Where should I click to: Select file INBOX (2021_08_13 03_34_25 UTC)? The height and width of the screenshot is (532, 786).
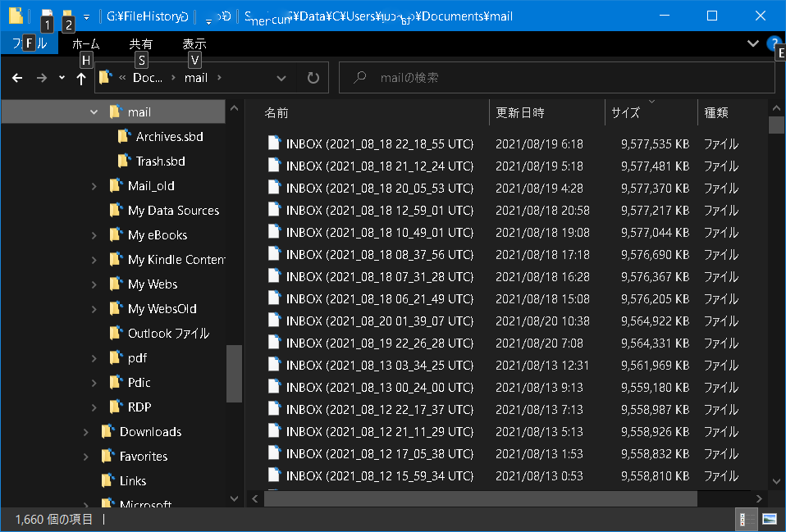(x=380, y=366)
